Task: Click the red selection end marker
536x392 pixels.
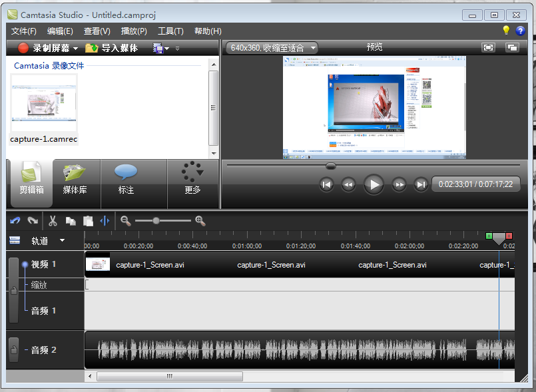Action: (x=509, y=236)
